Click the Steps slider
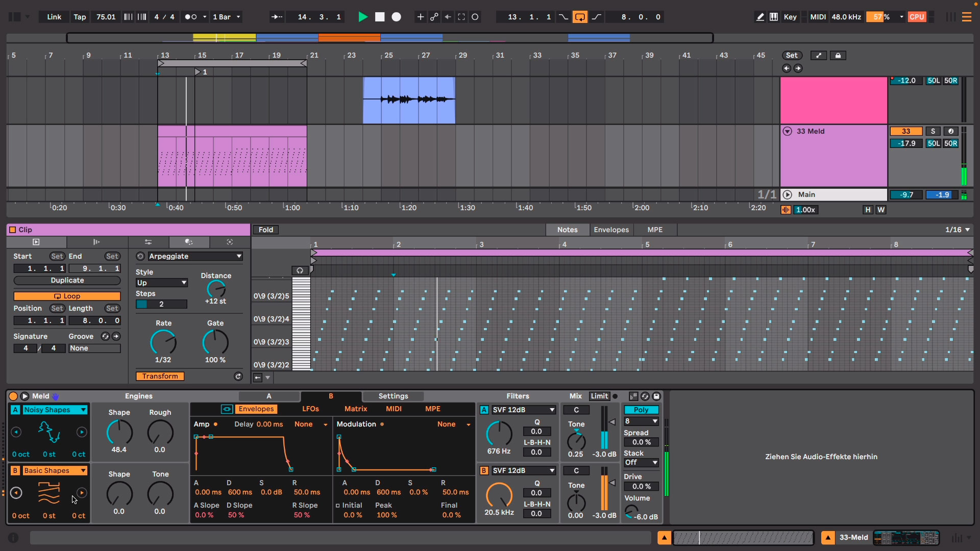The height and width of the screenshot is (551, 980). [x=161, y=304]
